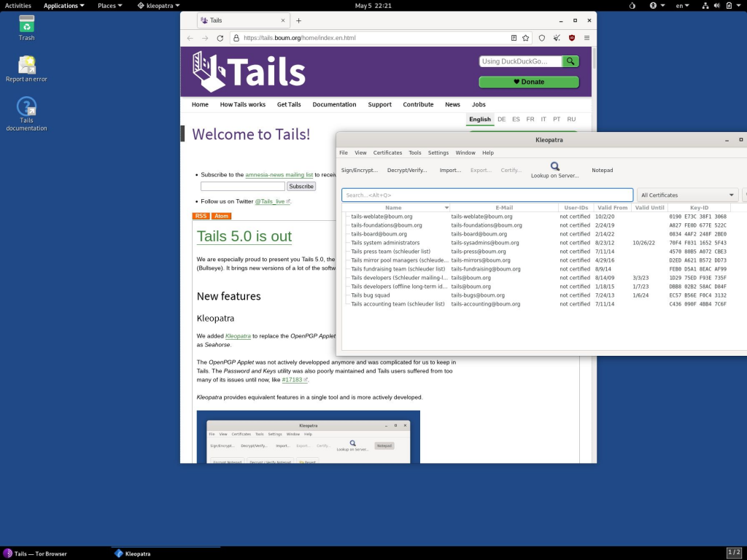The height and width of the screenshot is (560, 747).
Task: Click the padlock site security icon
Action: 236,38
